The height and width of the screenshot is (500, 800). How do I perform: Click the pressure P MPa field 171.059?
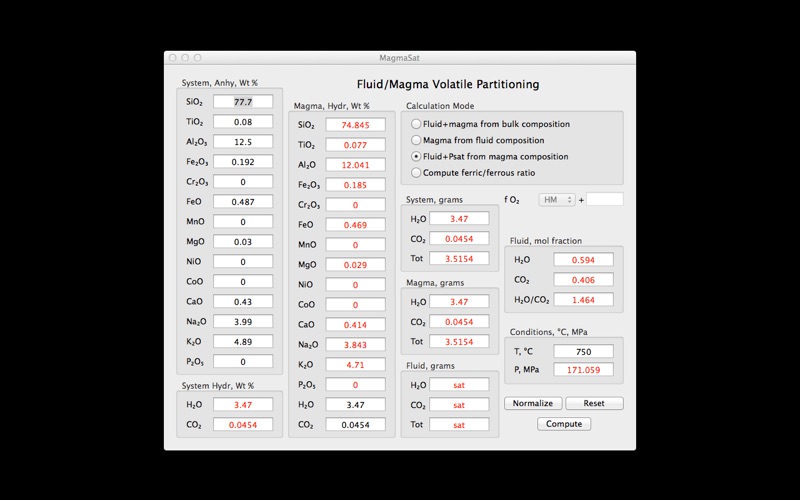pos(583,369)
